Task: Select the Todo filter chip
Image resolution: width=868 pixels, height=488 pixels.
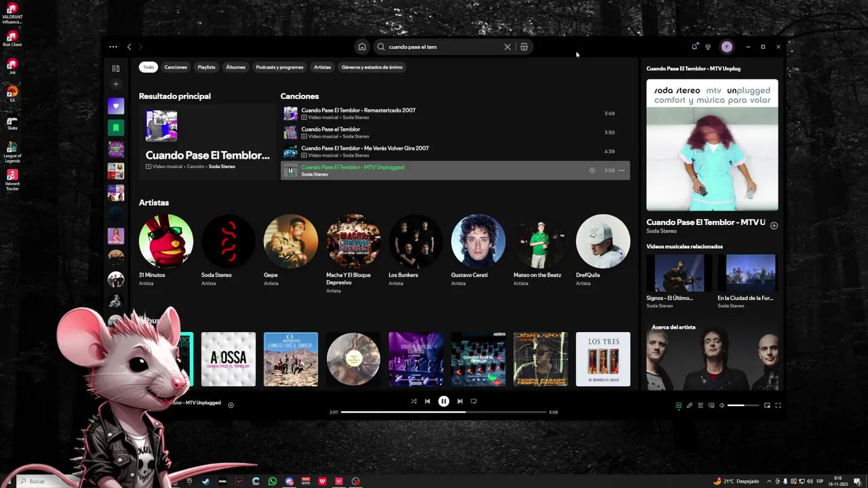Action: tap(149, 67)
